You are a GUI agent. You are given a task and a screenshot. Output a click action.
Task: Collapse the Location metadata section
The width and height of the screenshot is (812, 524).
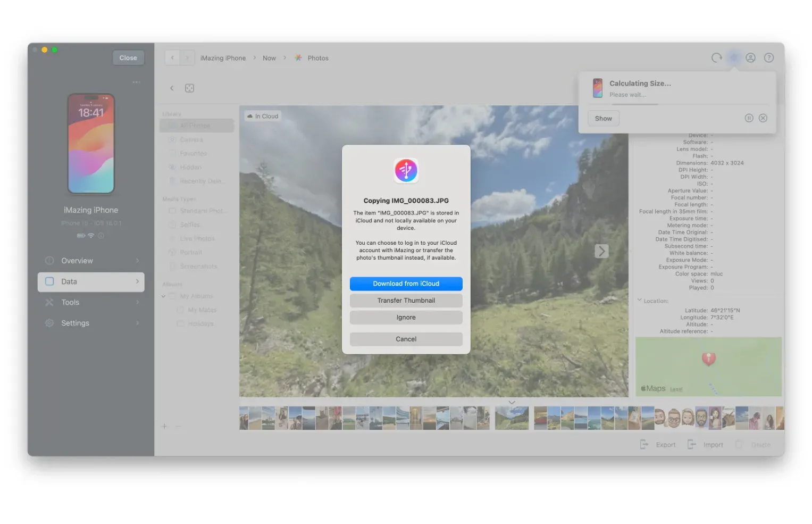point(639,301)
